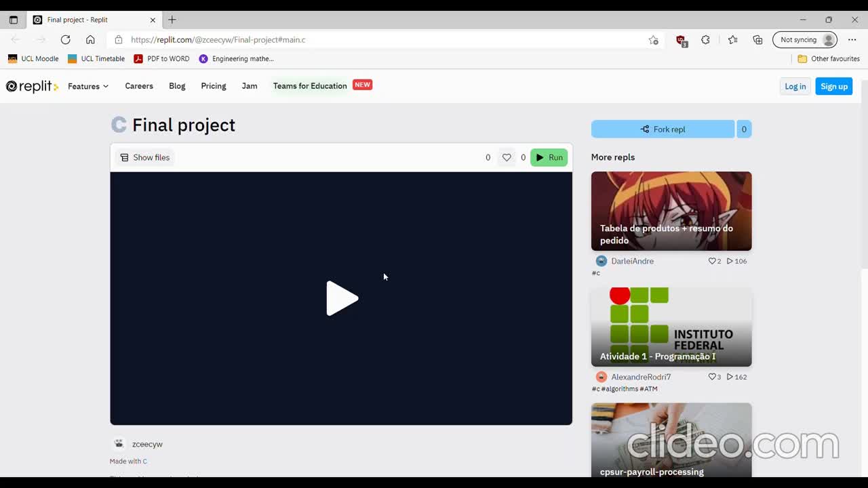Viewport: 868px width, 488px height.
Task: Click the tracker blocking shield icon
Action: pyautogui.click(x=681, y=39)
